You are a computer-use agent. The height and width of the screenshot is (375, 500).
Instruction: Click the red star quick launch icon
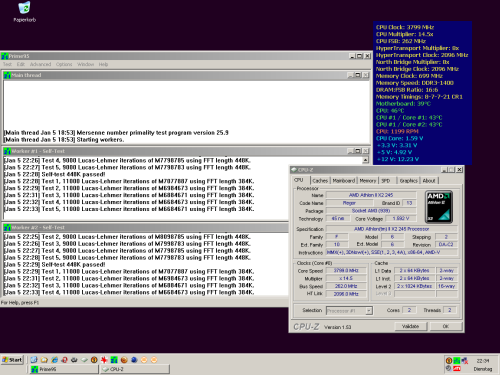104,360
